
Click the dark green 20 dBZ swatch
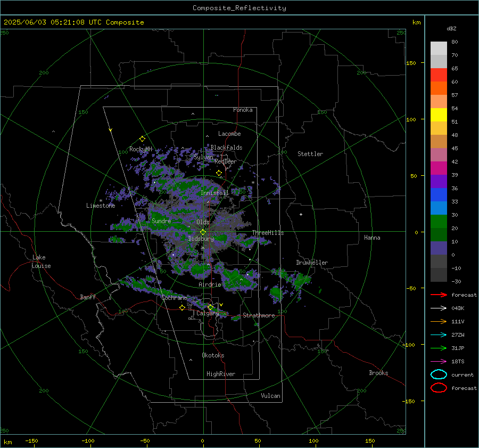click(439, 234)
